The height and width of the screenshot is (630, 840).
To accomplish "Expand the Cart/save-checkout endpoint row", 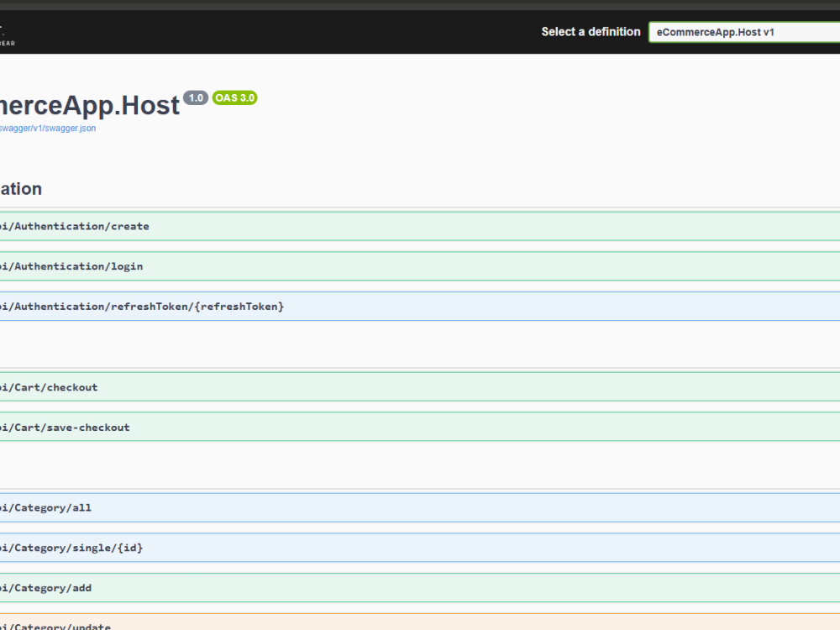I will point(420,427).
